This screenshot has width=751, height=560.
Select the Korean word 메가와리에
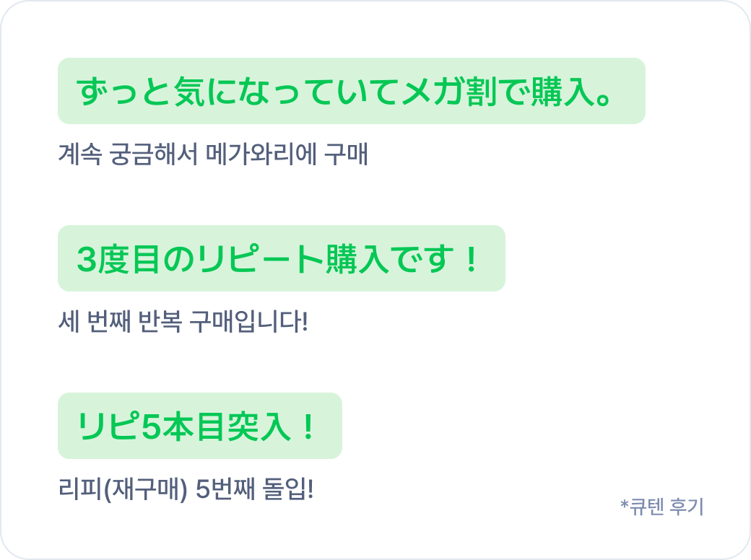coord(261,154)
